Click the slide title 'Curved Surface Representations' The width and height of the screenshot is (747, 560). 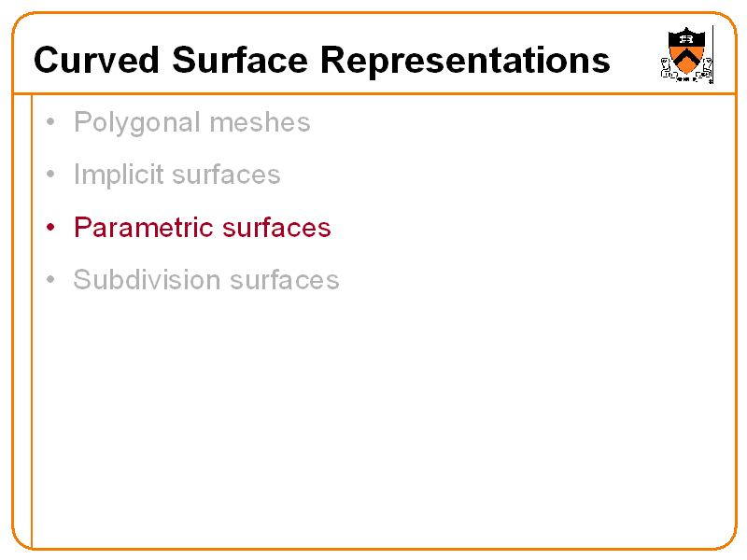pyautogui.click(x=321, y=61)
